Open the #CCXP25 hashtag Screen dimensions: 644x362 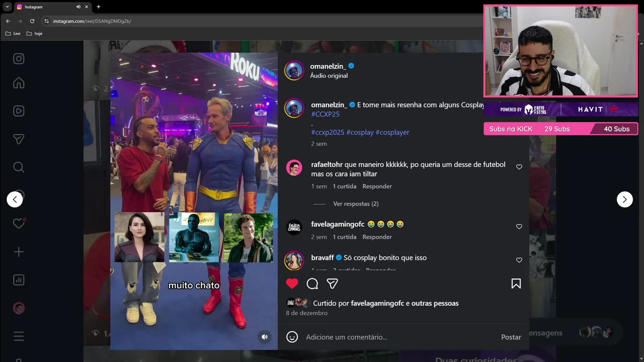click(x=325, y=114)
